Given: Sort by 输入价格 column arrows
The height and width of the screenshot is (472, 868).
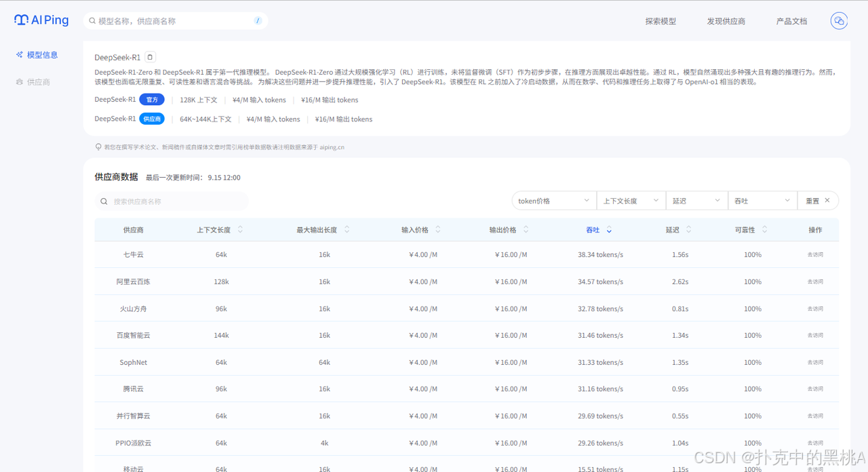Looking at the screenshot, I should (438, 230).
